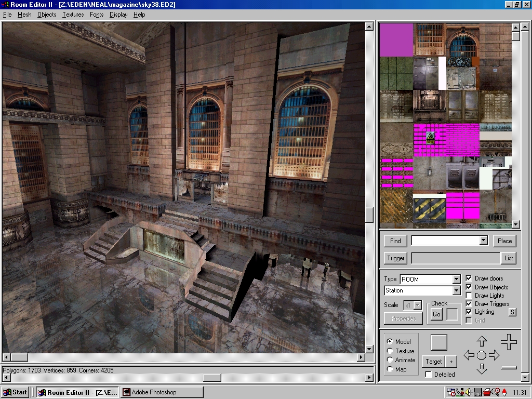The height and width of the screenshot is (399, 532).
Task: Click the Trigger button
Action: click(x=395, y=258)
